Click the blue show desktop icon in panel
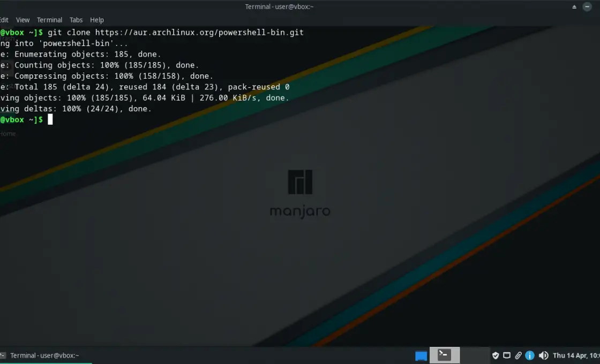 click(421, 355)
